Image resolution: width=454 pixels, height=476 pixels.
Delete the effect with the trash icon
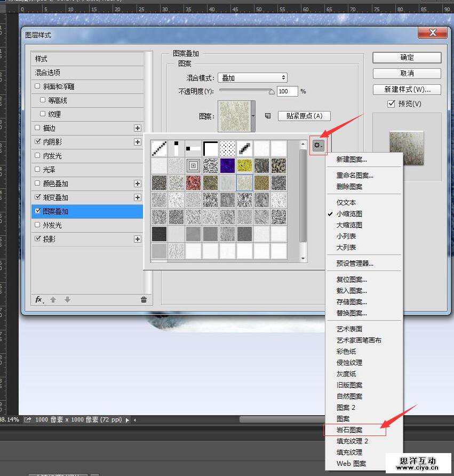(144, 300)
